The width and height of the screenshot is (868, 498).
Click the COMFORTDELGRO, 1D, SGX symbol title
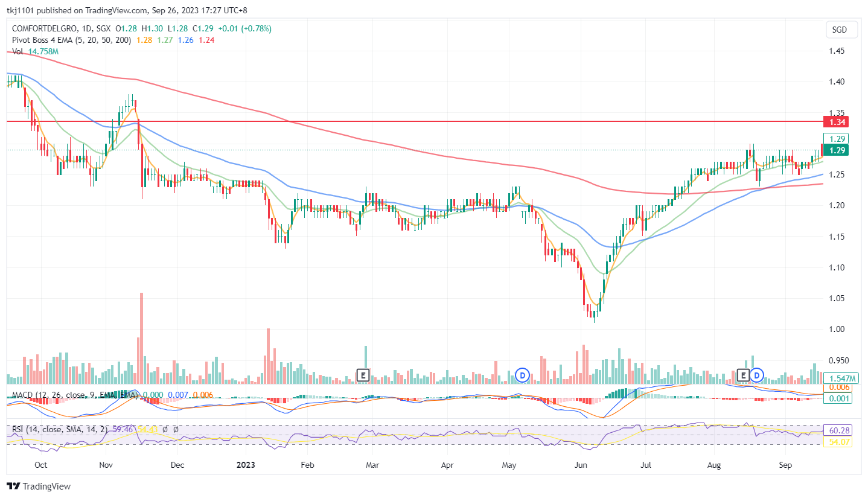click(x=62, y=28)
